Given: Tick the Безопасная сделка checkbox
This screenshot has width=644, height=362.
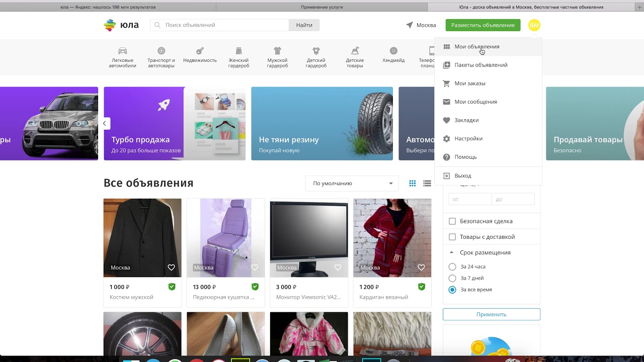Looking at the screenshot, I should (x=452, y=221).
